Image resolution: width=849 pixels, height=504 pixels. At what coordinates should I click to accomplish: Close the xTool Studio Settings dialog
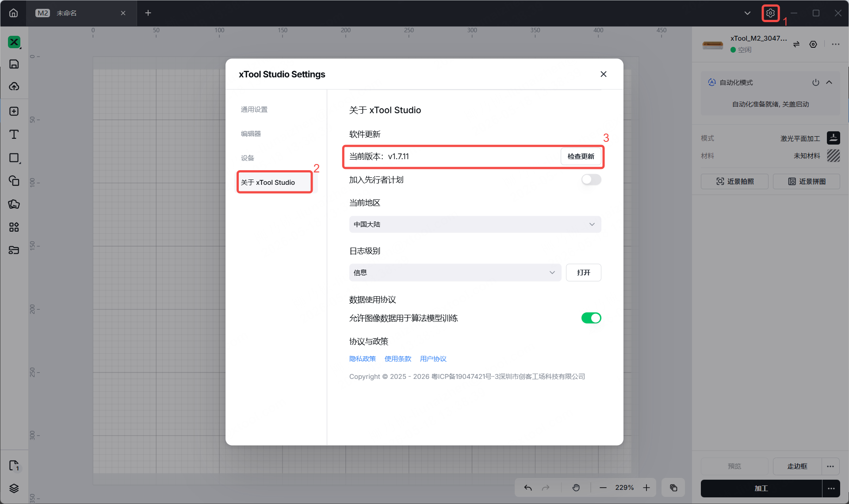[604, 74]
